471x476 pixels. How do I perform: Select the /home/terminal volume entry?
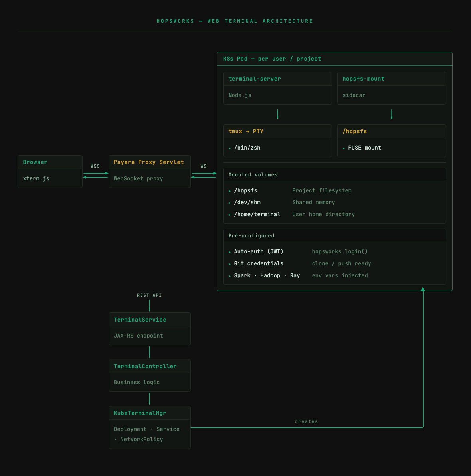(x=257, y=215)
